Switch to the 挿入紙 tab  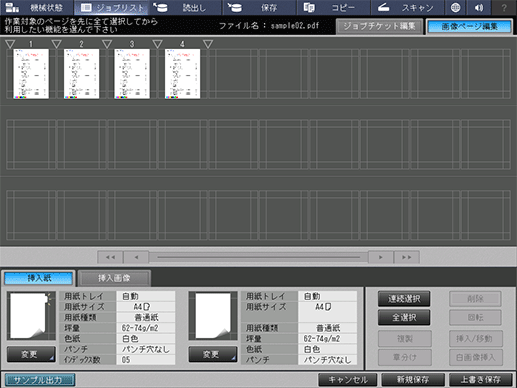(39, 278)
